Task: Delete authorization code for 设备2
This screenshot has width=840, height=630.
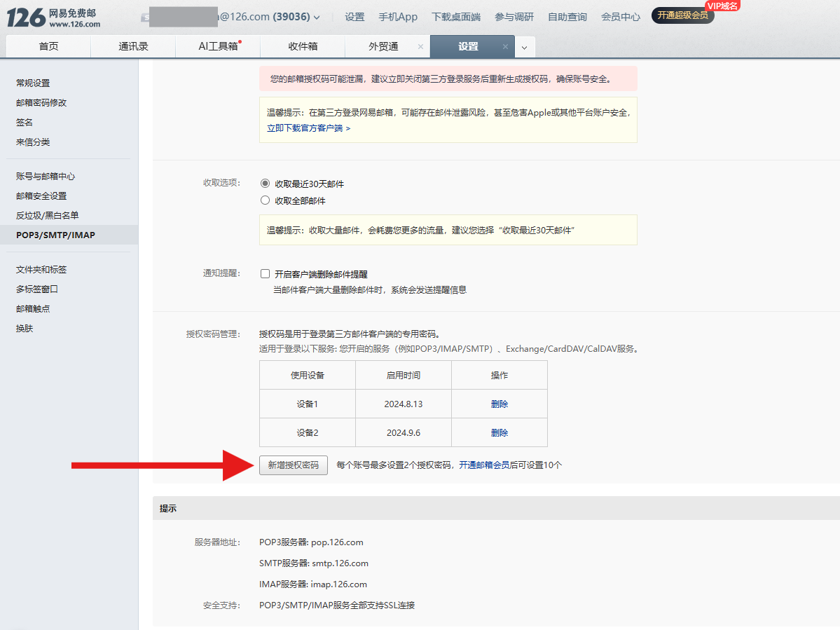Action: tap(500, 432)
